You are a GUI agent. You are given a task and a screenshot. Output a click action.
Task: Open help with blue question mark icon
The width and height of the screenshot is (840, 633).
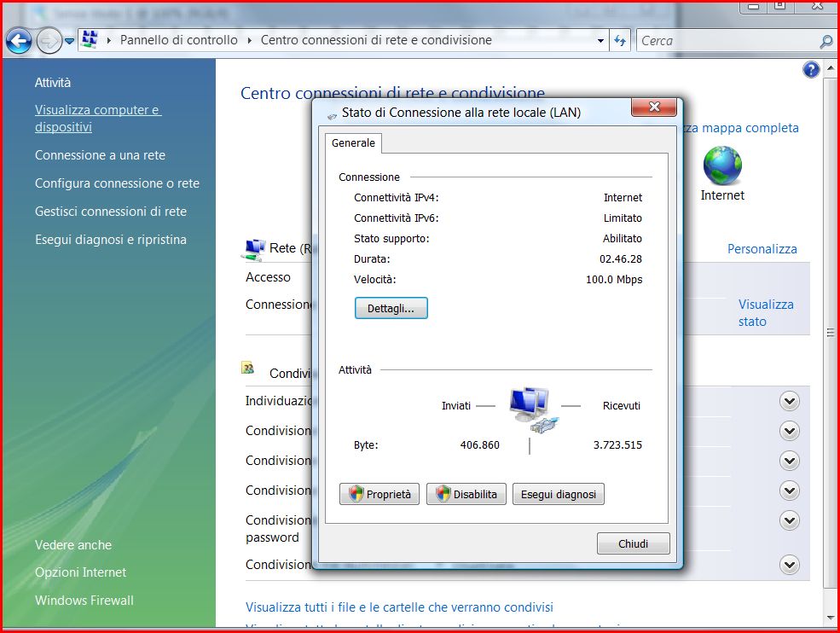pos(811,69)
